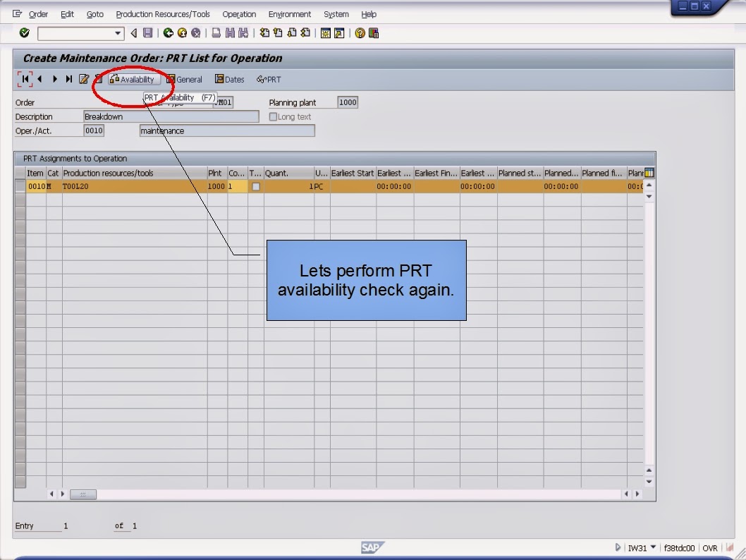746x560 pixels.
Task: Click the green checkmark Enter button
Action: pyautogui.click(x=24, y=32)
